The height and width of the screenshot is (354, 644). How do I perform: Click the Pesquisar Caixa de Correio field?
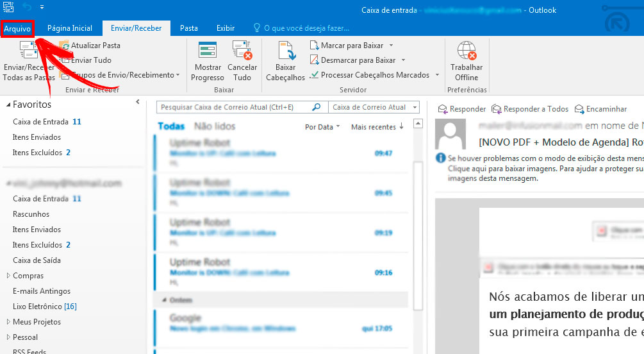click(234, 107)
